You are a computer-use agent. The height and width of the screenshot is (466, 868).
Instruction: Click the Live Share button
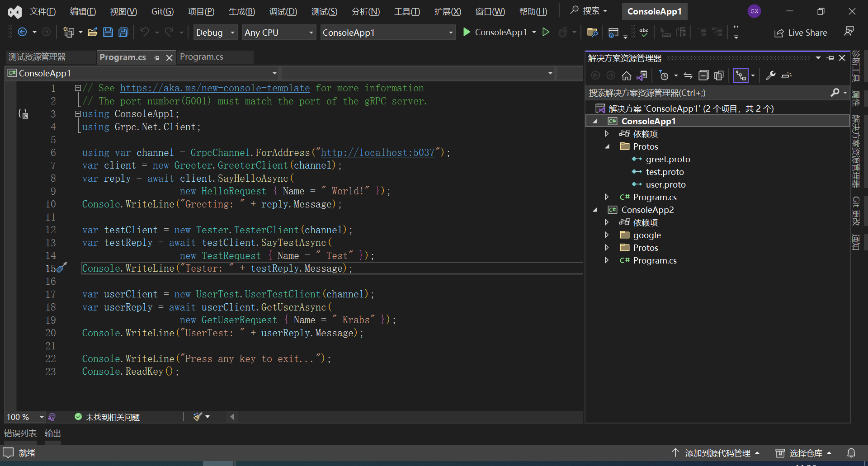(801, 33)
